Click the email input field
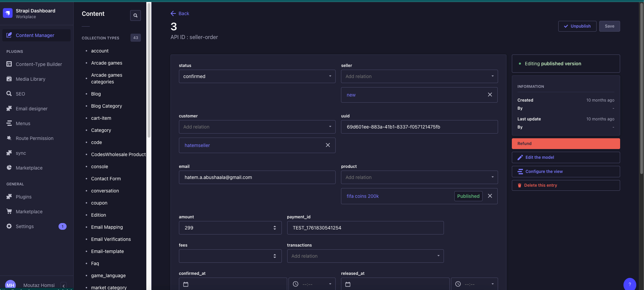This screenshot has width=644, height=290. pyautogui.click(x=257, y=177)
